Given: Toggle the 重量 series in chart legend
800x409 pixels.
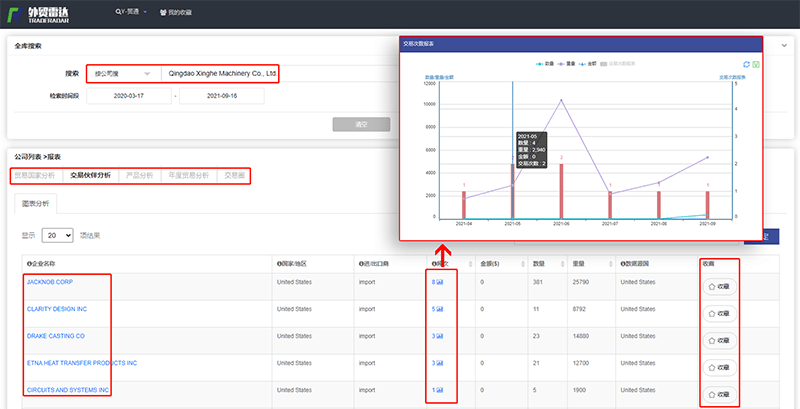Looking at the screenshot, I should (x=567, y=63).
